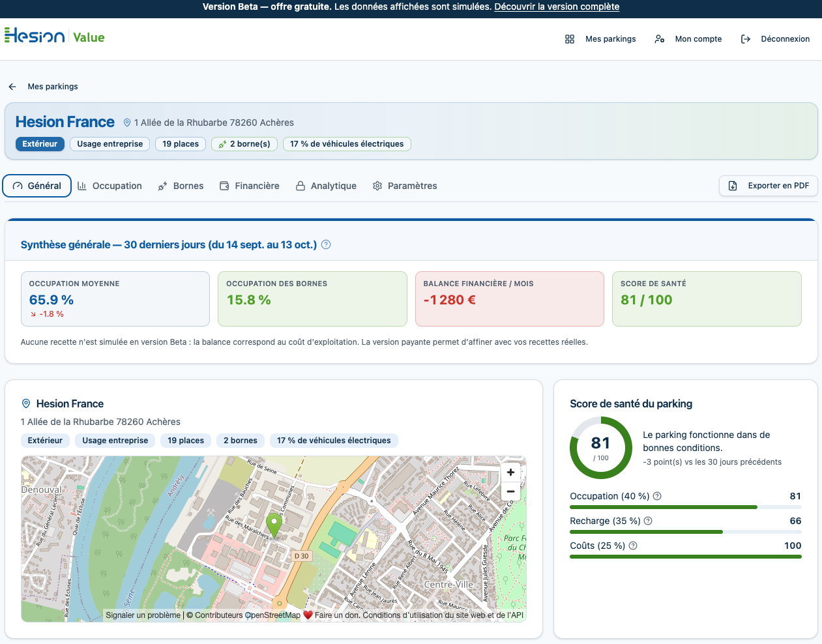Click the Coûts score progress bar

coord(686,557)
